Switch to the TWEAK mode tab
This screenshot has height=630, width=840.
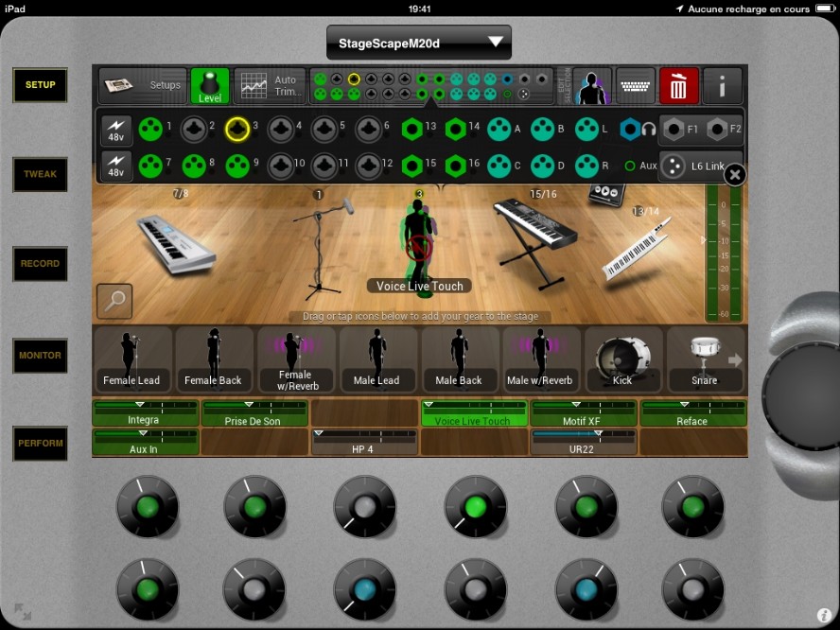pos(41,174)
